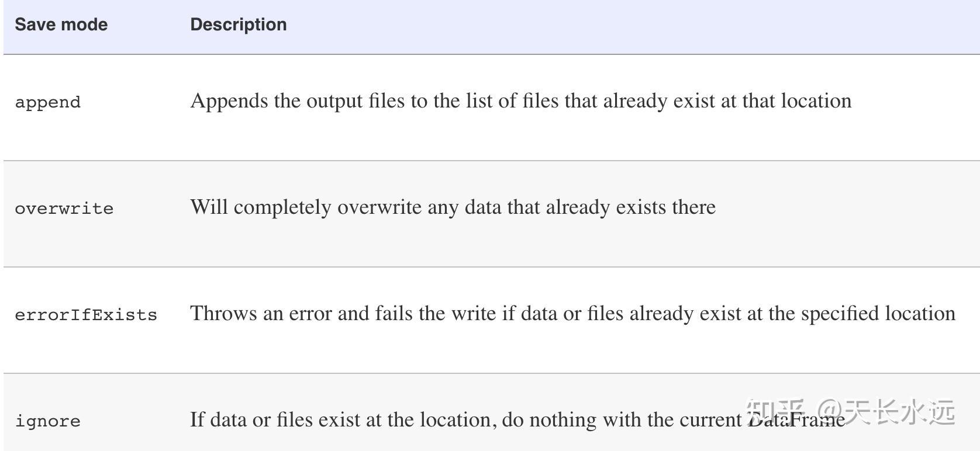Click the ignore save mode name
The image size is (980, 451).
pos(47,421)
